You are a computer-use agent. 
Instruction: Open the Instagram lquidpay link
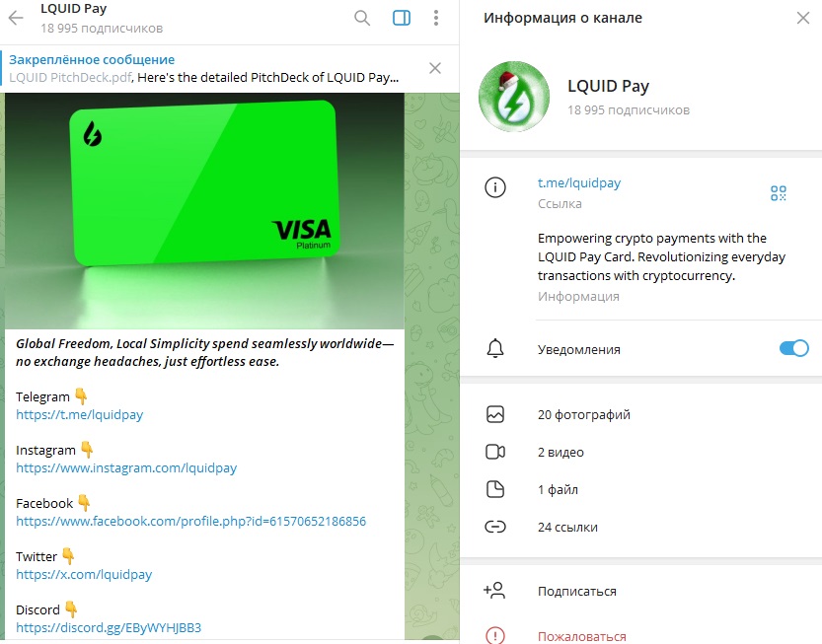tap(126, 467)
